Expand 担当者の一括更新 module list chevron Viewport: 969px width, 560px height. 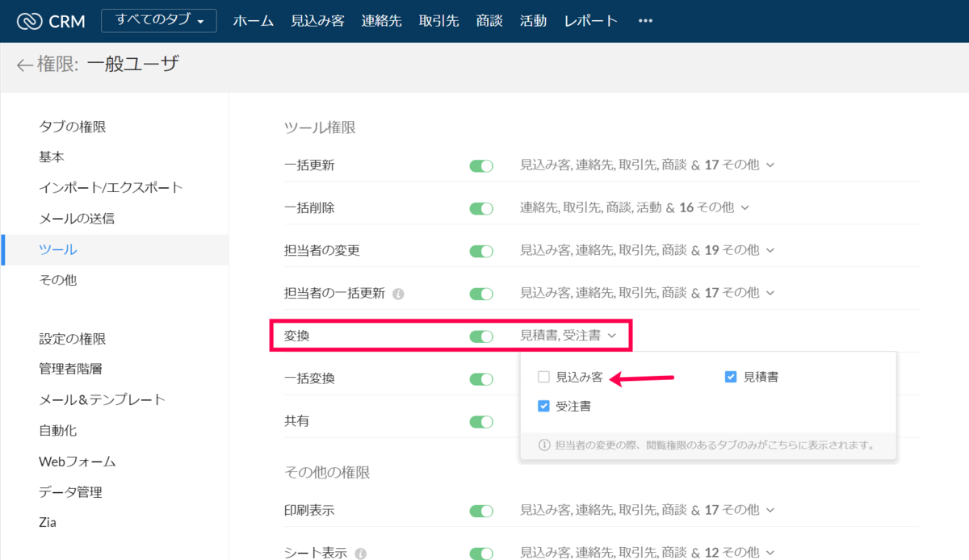pyautogui.click(x=770, y=294)
